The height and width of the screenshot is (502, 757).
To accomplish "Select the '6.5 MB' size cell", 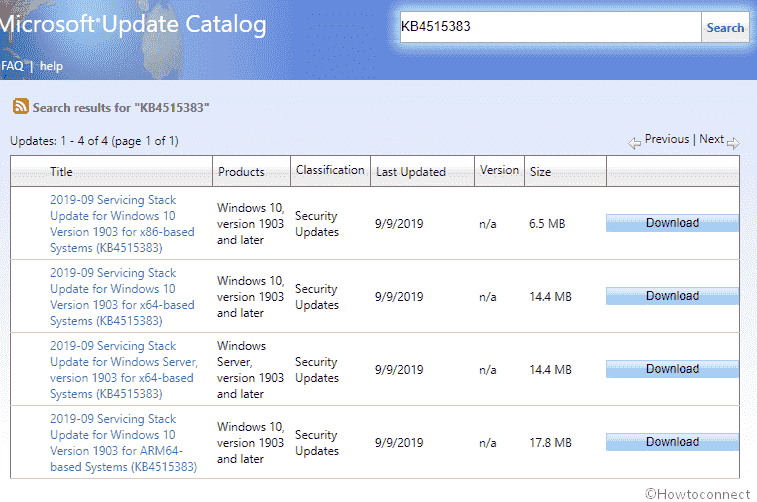I will pos(547,223).
